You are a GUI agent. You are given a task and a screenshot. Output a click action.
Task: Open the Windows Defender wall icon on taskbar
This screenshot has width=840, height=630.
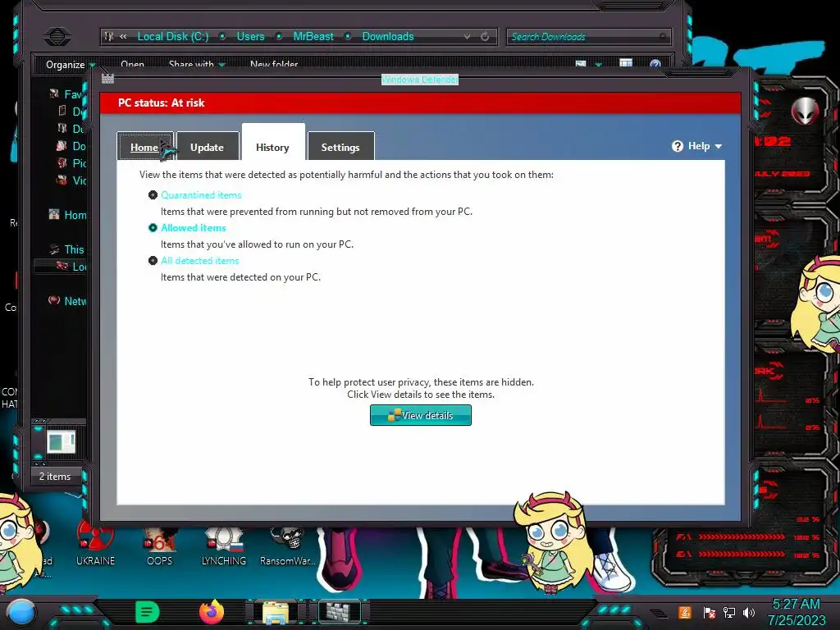click(x=340, y=612)
